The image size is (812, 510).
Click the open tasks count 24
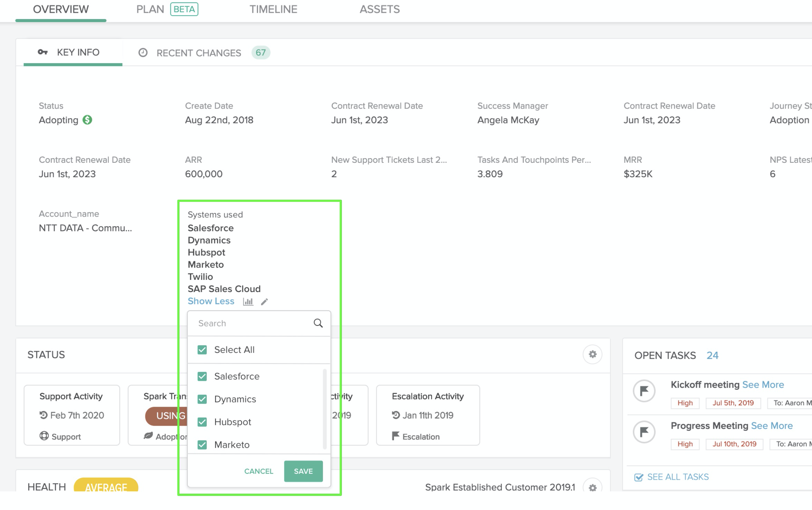712,356
